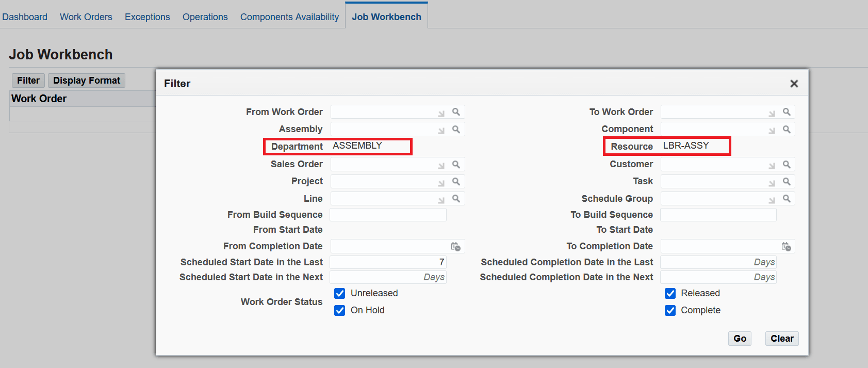Disable the Complete status checkbox

[x=670, y=310]
